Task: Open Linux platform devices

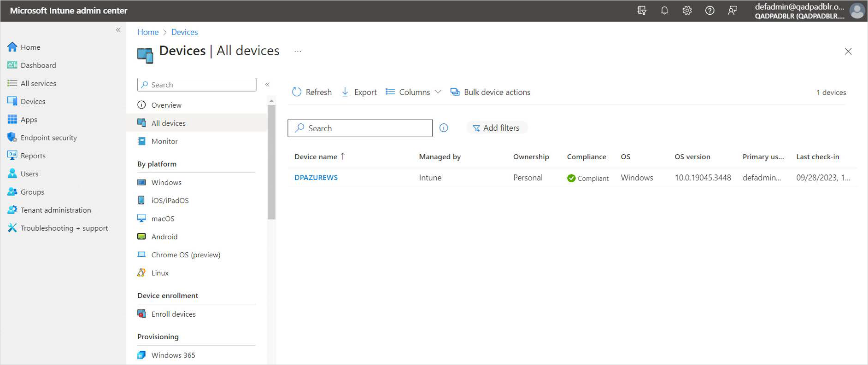Action: point(153,273)
